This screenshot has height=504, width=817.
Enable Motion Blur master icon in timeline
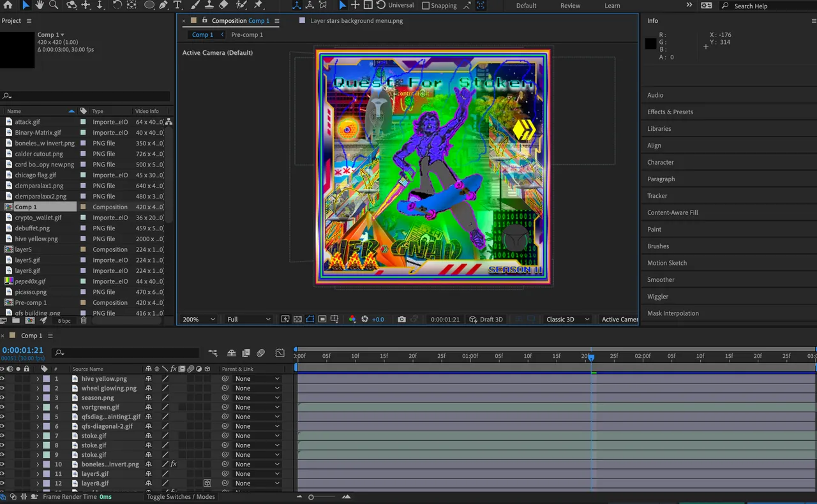[261, 353]
